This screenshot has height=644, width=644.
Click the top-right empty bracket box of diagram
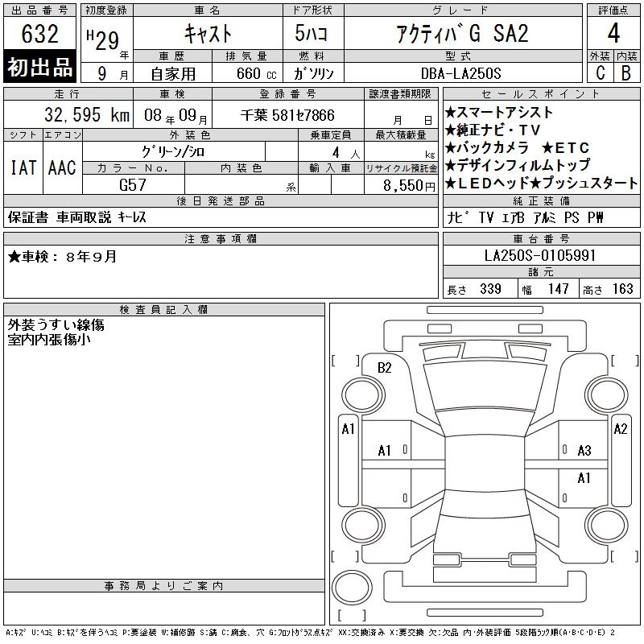pos(620,360)
